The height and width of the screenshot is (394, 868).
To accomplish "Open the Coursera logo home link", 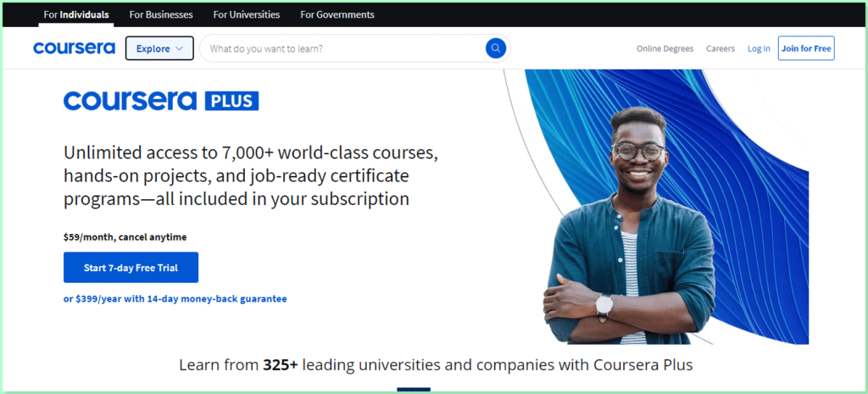I will 75,48.
